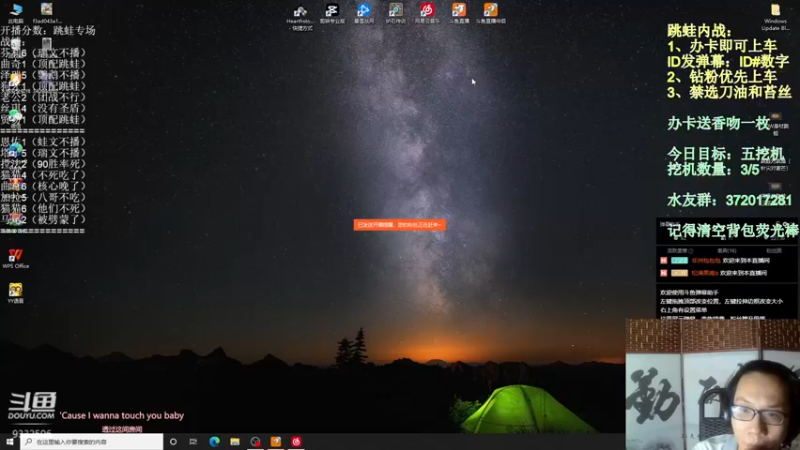The height and width of the screenshot is (450, 800).
Task: Open the Hearthstone shortcut desktop icon
Action: pos(300,17)
